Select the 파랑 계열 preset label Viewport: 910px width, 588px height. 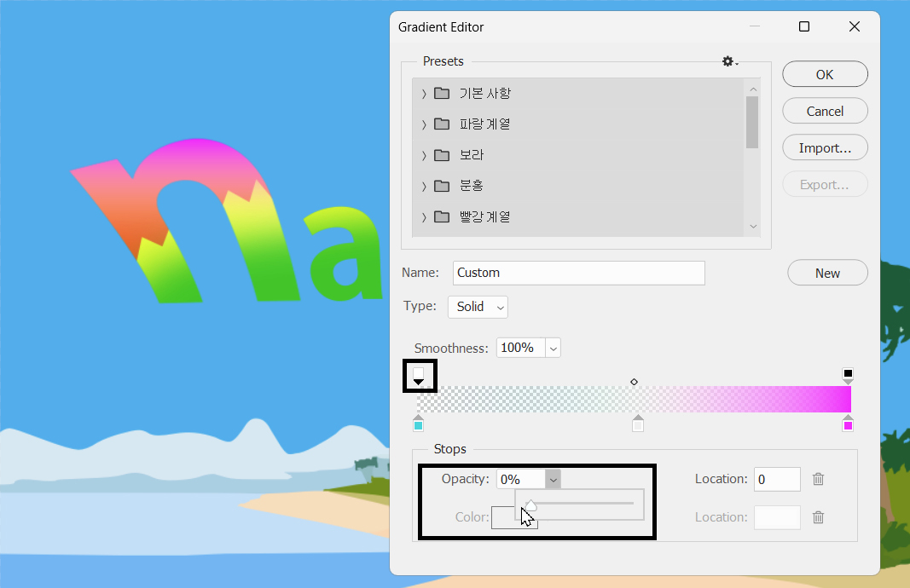pyautogui.click(x=484, y=124)
